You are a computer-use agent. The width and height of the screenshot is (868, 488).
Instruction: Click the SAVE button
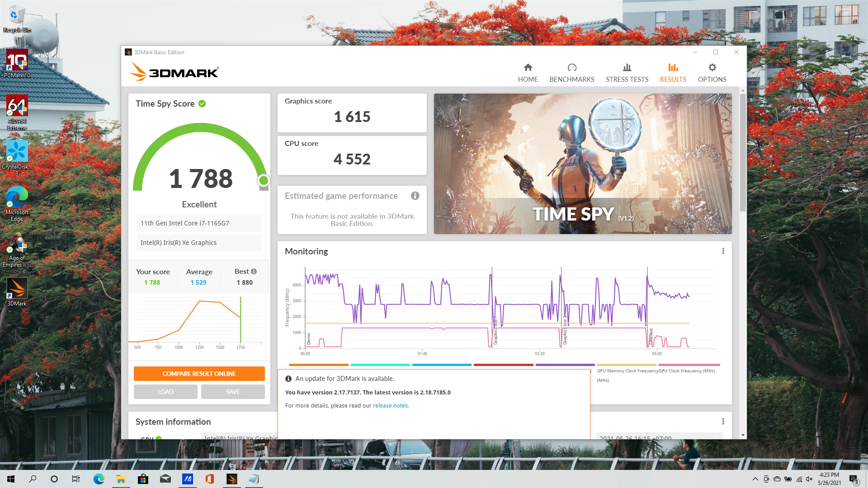[233, 392]
